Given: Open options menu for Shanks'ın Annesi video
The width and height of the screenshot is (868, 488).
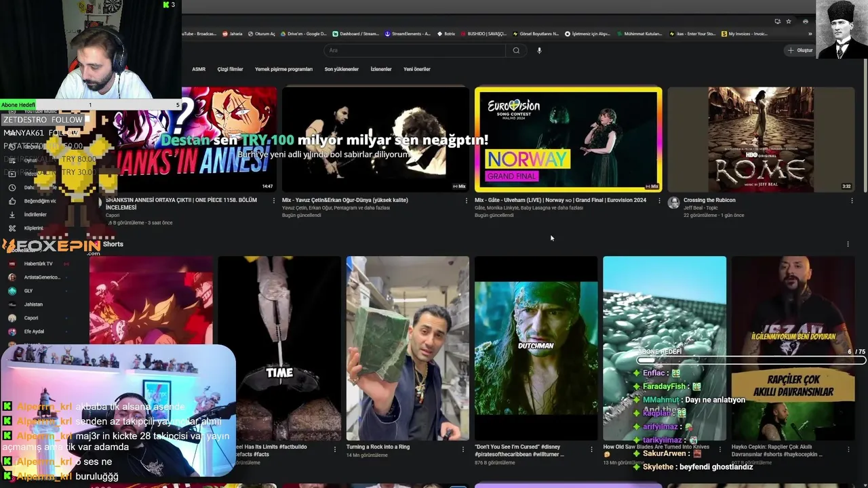Looking at the screenshot, I should point(274,201).
